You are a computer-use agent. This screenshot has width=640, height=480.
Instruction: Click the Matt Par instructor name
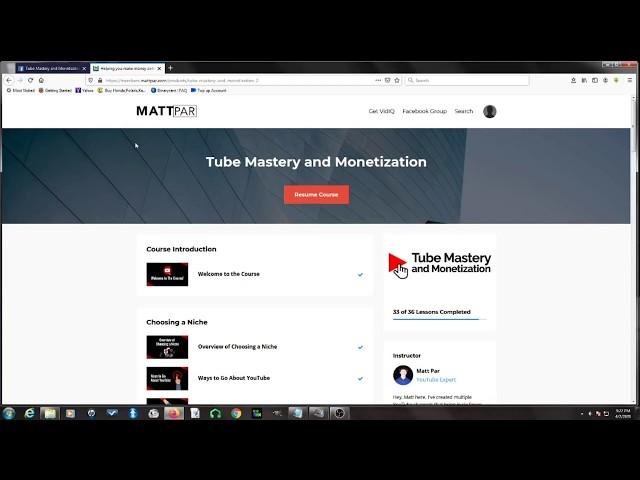coord(428,371)
